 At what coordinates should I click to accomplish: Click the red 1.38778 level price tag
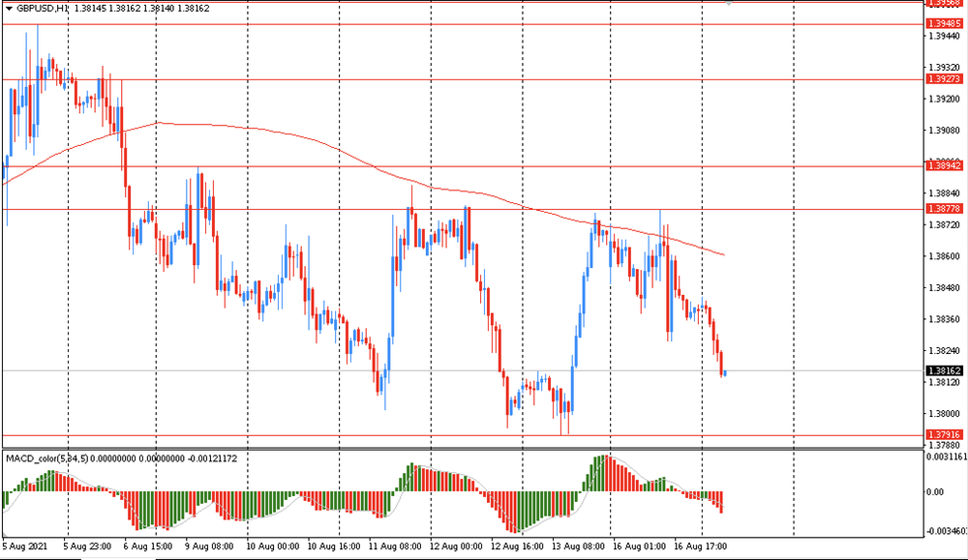coord(945,209)
